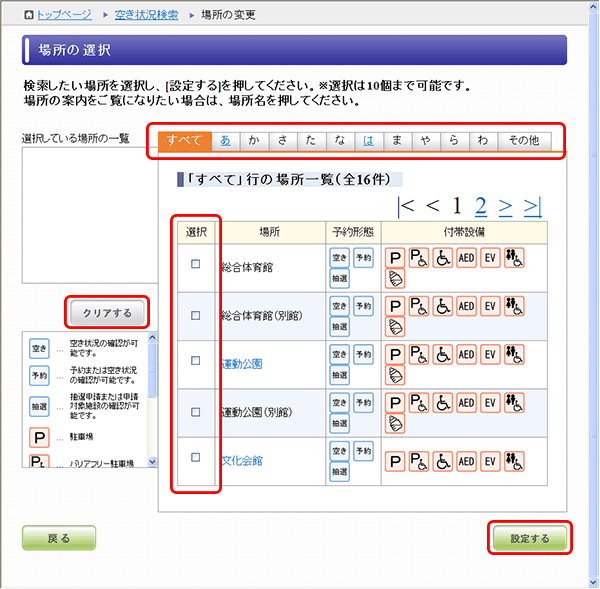Click the 空き icon in 文化会館 row

click(339, 451)
